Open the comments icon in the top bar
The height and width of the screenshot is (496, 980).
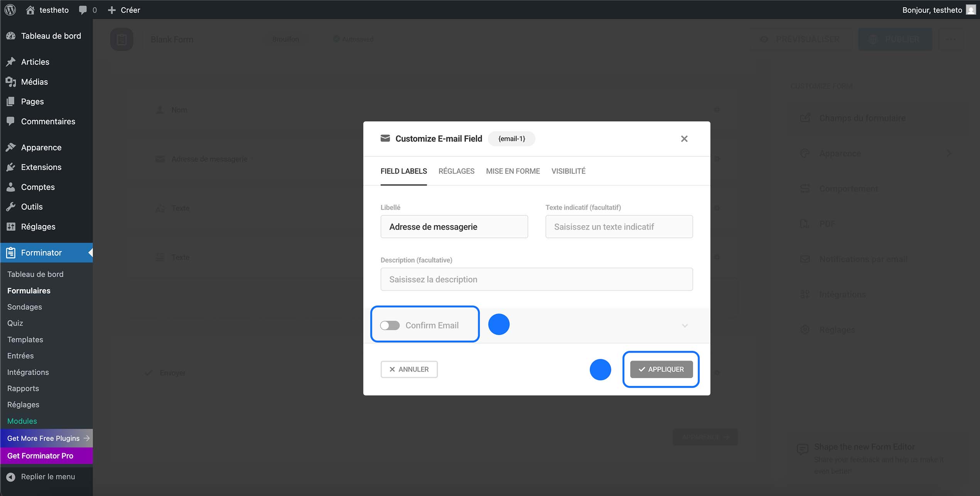pos(83,10)
